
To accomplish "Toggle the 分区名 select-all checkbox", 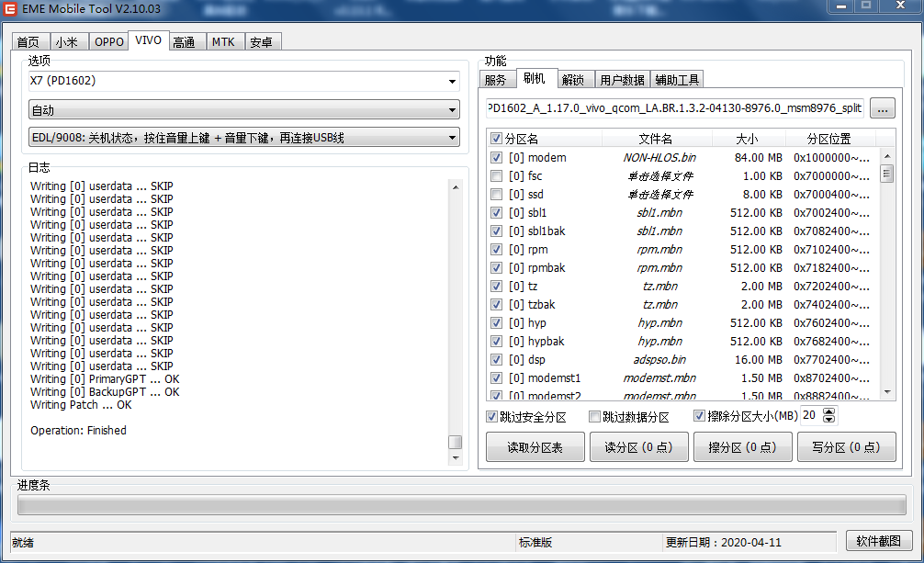I will click(x=496, y=139).
